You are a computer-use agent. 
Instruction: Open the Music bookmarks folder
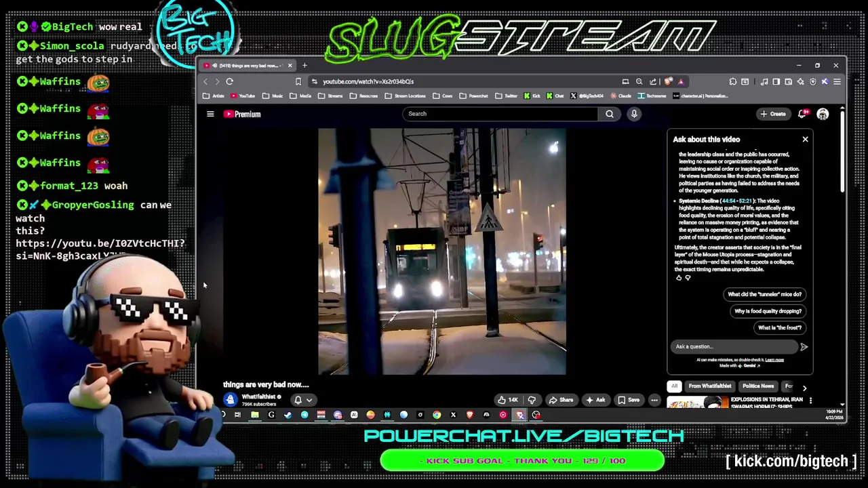(273, 96)
